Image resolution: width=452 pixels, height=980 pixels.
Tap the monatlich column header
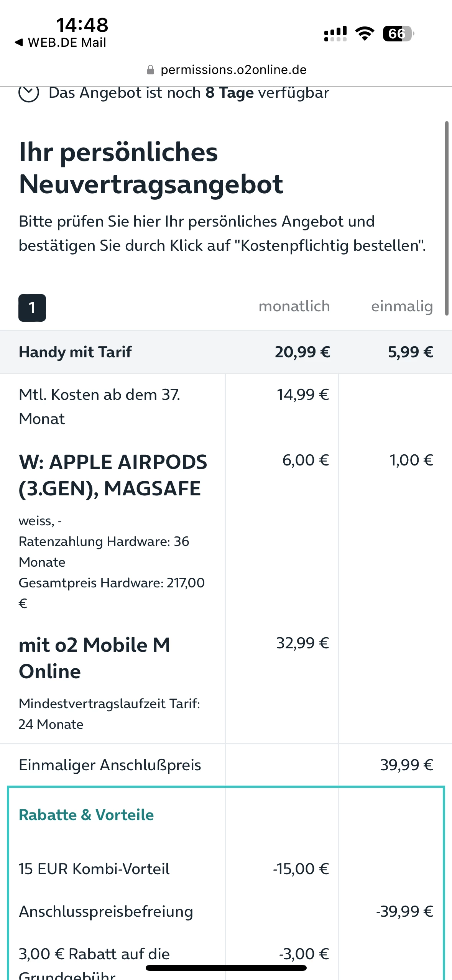pyautogui.click(x=294, y=306)
